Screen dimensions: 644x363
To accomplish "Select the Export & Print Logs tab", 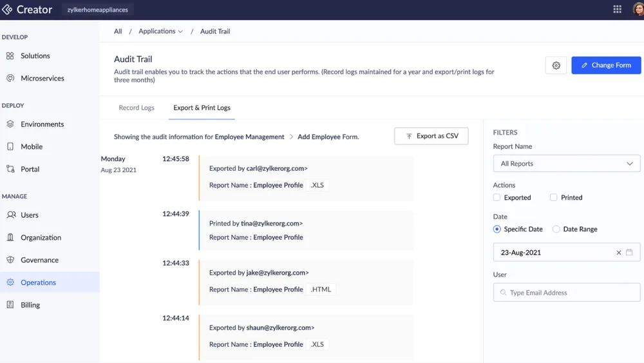I will 202,108.
